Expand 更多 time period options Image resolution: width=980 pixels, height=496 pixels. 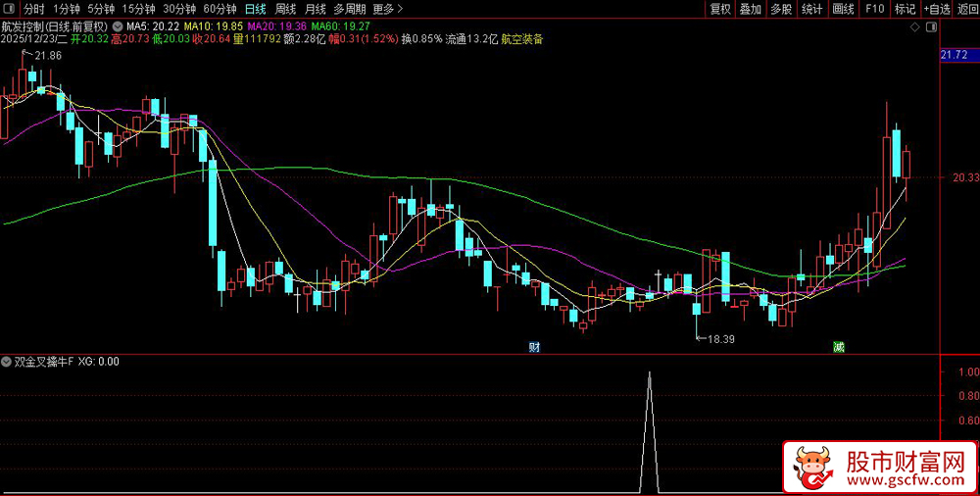(x=387, y=9)
